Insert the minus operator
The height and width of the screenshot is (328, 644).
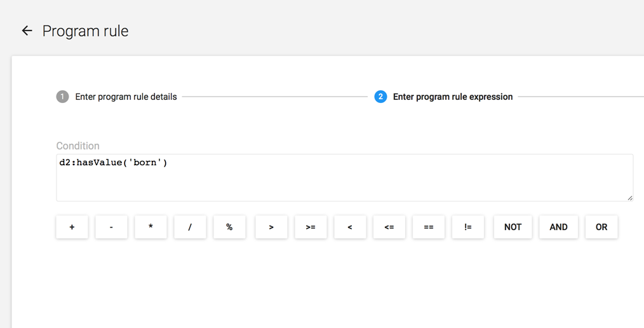click(x=111, y=227)
